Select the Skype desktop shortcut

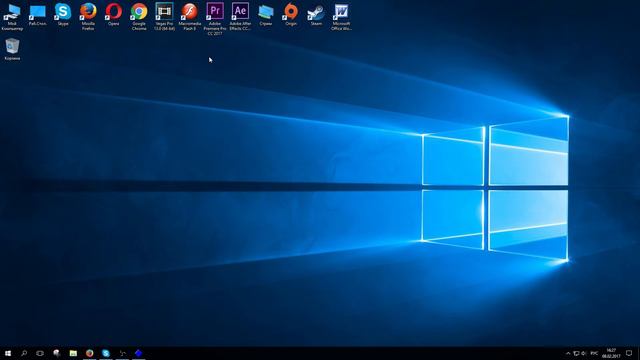point(63,15)
